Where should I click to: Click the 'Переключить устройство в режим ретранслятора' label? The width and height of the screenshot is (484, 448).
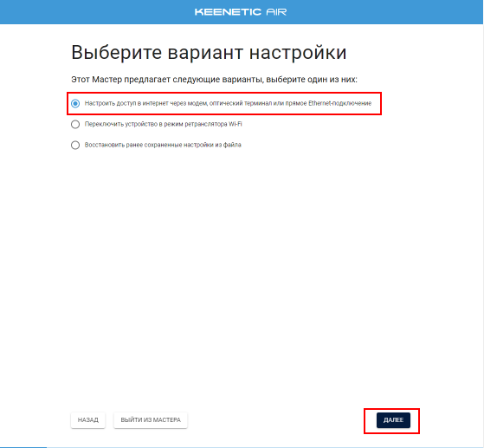(164, 124)
